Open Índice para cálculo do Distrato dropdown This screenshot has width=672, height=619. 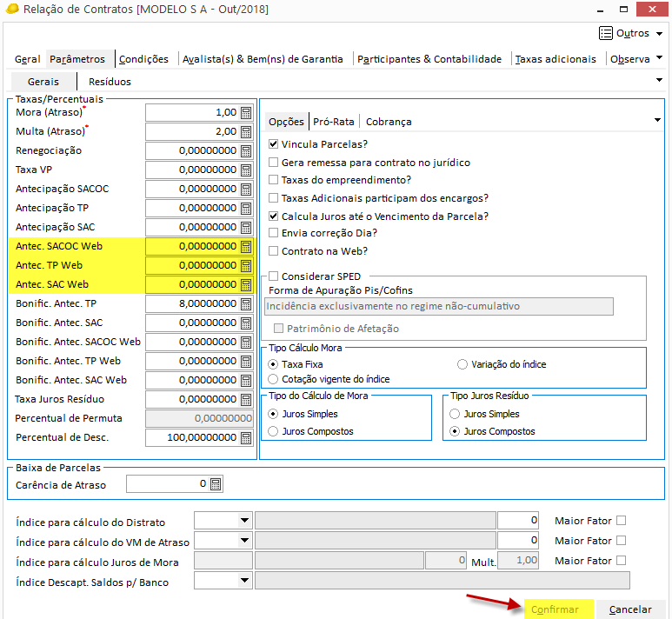(244, 521)
